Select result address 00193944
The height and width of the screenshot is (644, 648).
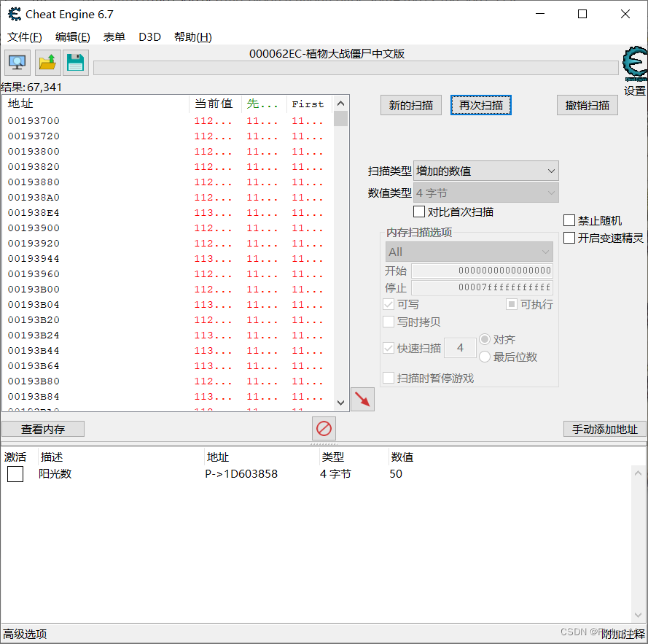(x=34, y=258)
